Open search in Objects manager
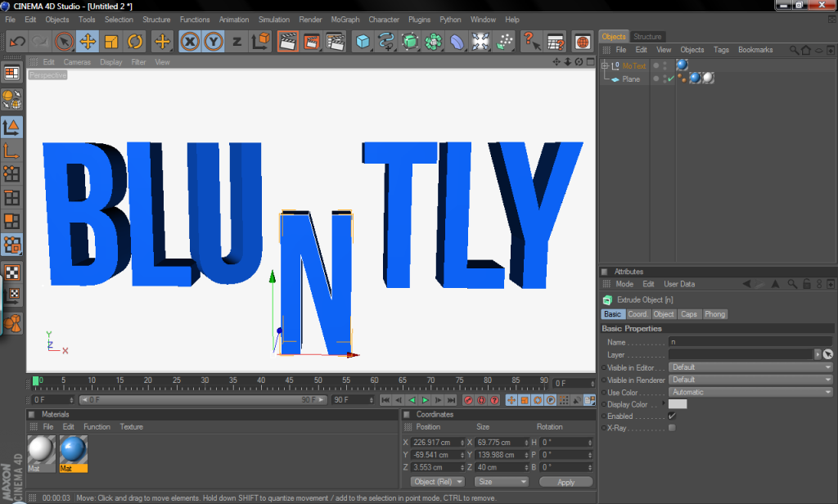 coord(793,51)
